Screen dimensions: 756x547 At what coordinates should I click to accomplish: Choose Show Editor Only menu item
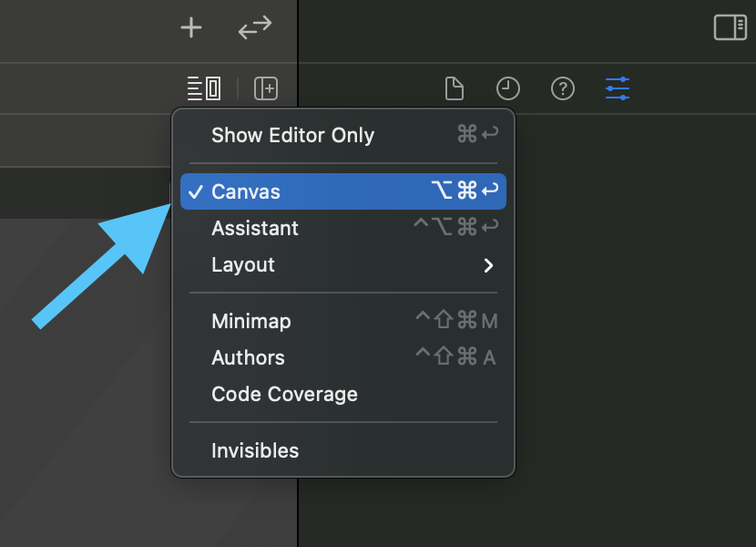click(343, 135)
